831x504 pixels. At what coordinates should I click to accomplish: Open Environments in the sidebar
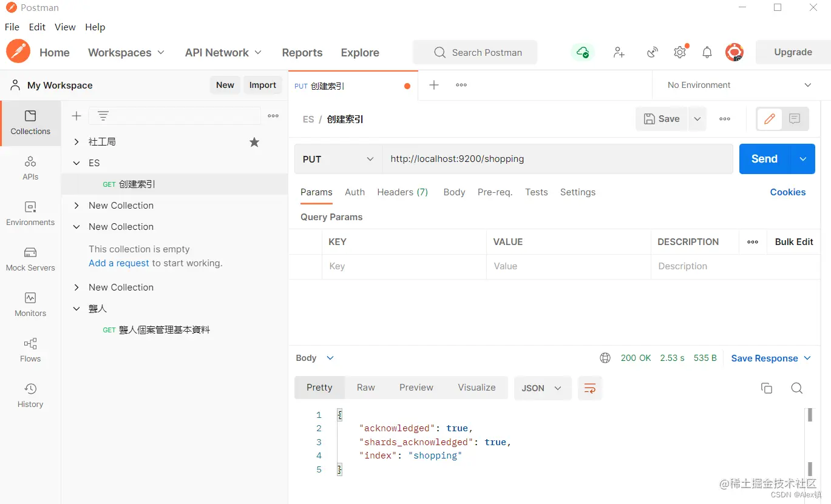tap(30, 213)
